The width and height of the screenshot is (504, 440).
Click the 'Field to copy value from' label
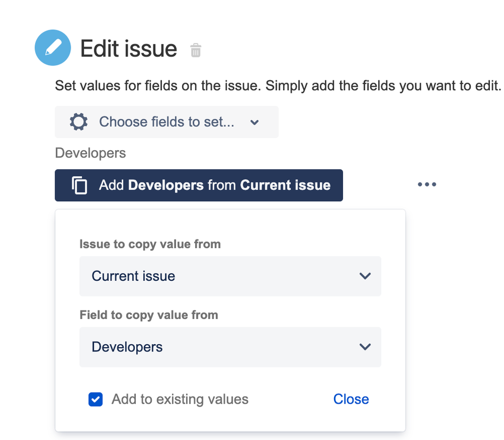click(x=149, y=315)
